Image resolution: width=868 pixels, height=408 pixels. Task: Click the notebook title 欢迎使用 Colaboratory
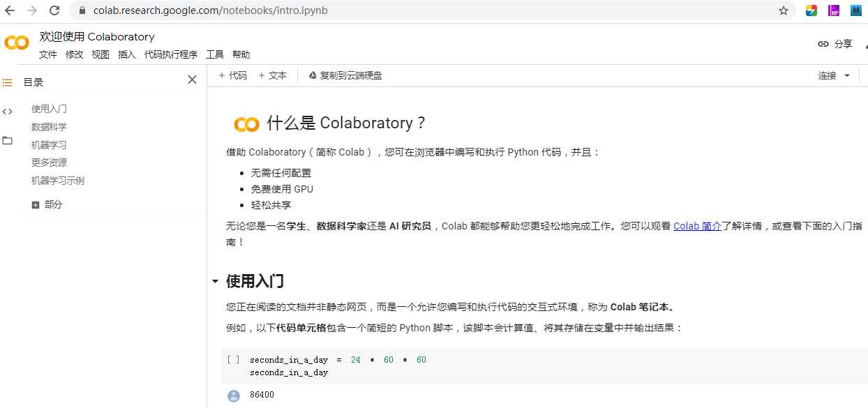pyautogui.click(x=97, y=37)
